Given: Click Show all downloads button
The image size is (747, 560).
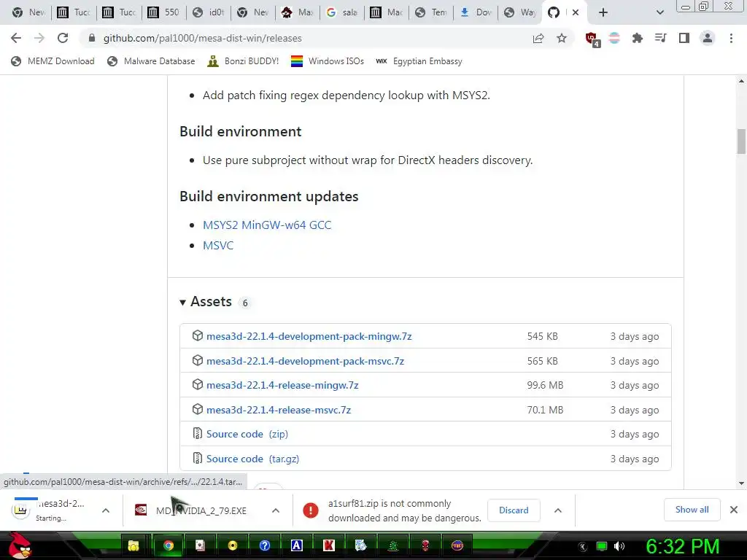Looking at the screenshot, I should coord(692,510).
